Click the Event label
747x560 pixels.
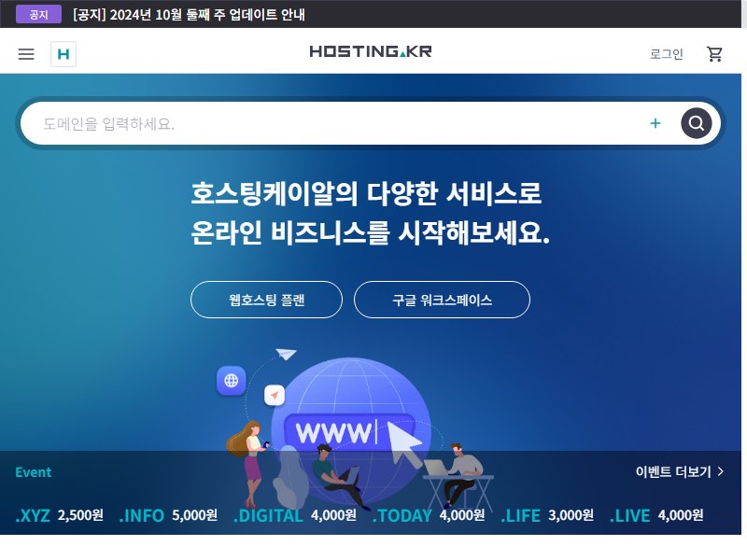[x=33, y=472]
